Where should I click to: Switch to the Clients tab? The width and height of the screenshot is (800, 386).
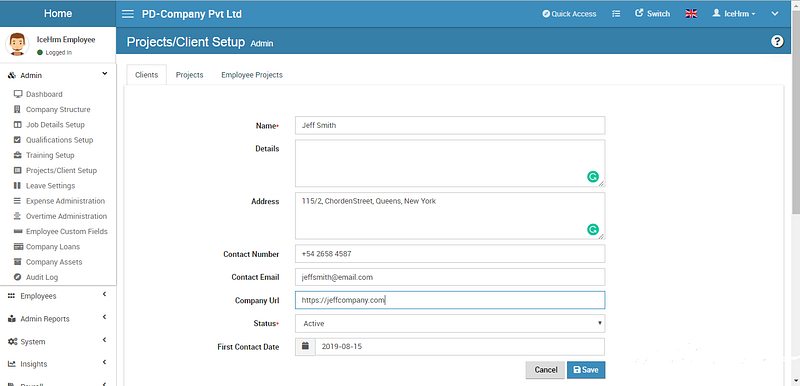[146, 75]
